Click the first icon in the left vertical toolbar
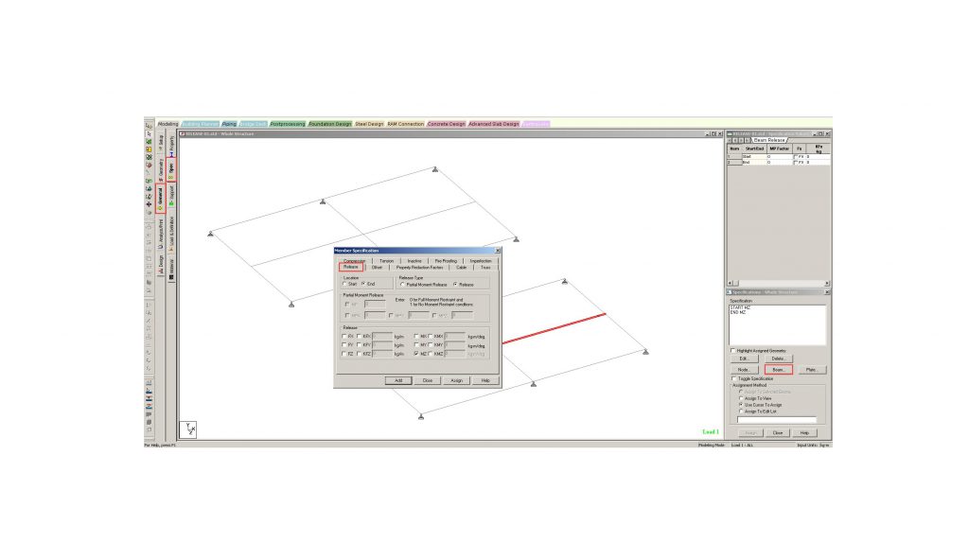 coord(149,126)
